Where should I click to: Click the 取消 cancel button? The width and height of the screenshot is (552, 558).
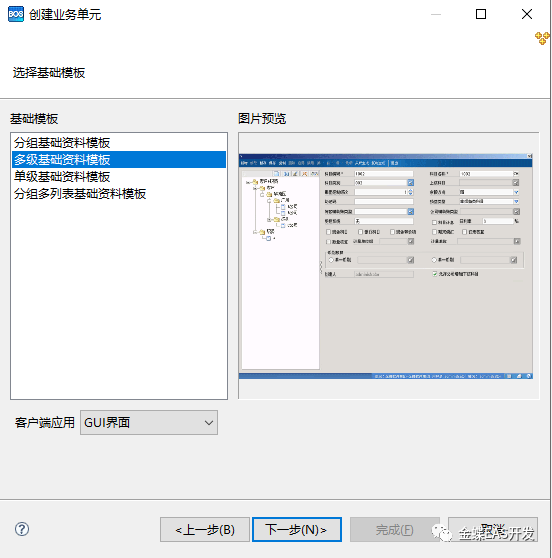point(493,530)
